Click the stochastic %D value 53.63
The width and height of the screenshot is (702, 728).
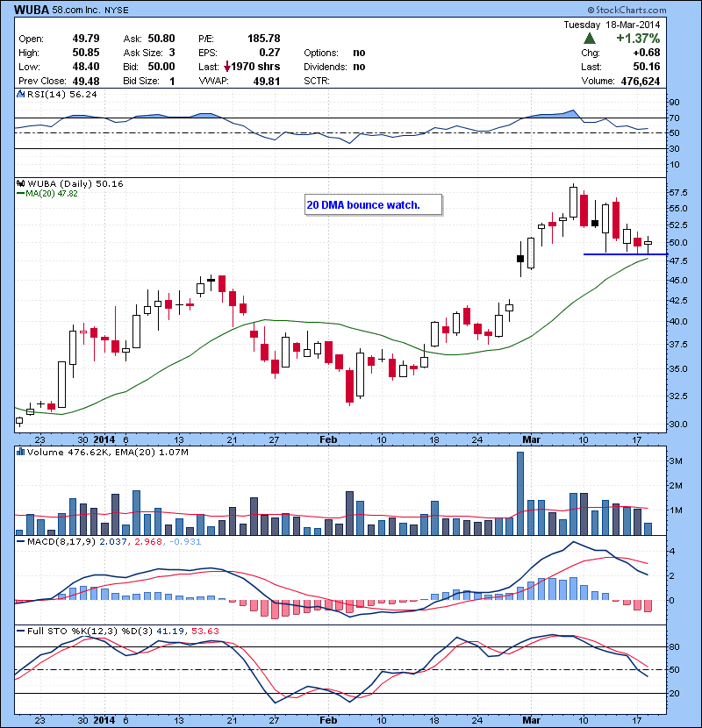tap(204, 631)
